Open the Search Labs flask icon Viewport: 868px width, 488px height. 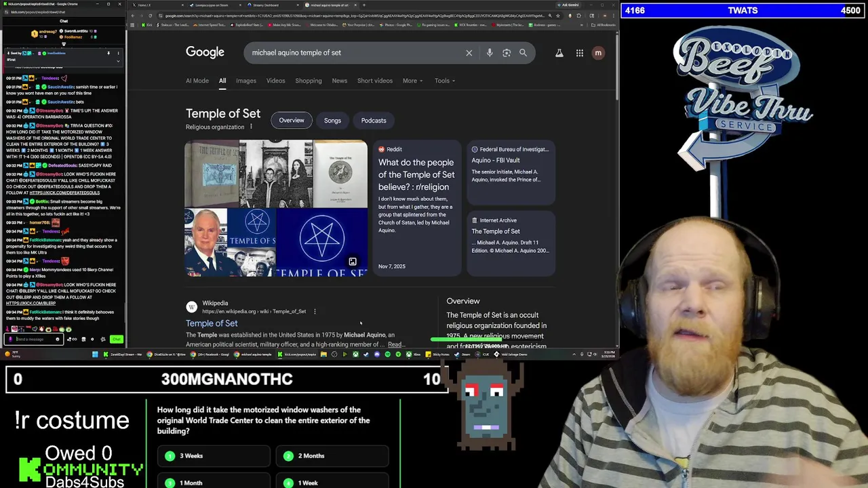(559, 53)
